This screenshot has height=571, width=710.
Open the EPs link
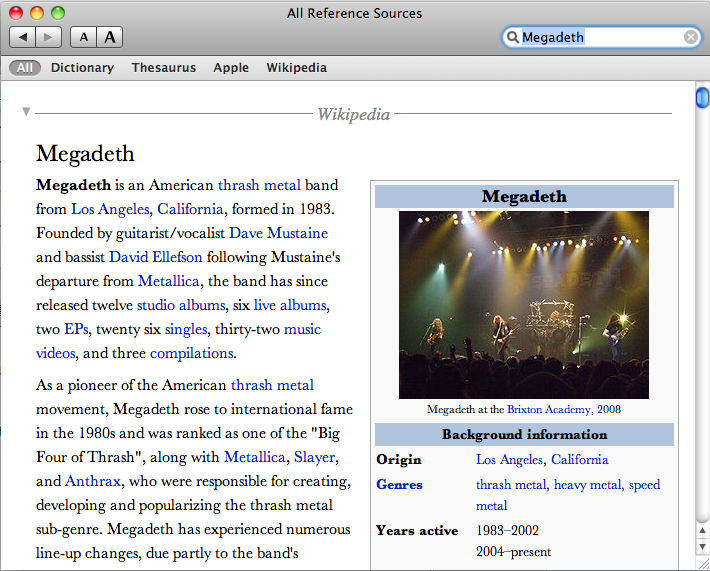(76, 329)
